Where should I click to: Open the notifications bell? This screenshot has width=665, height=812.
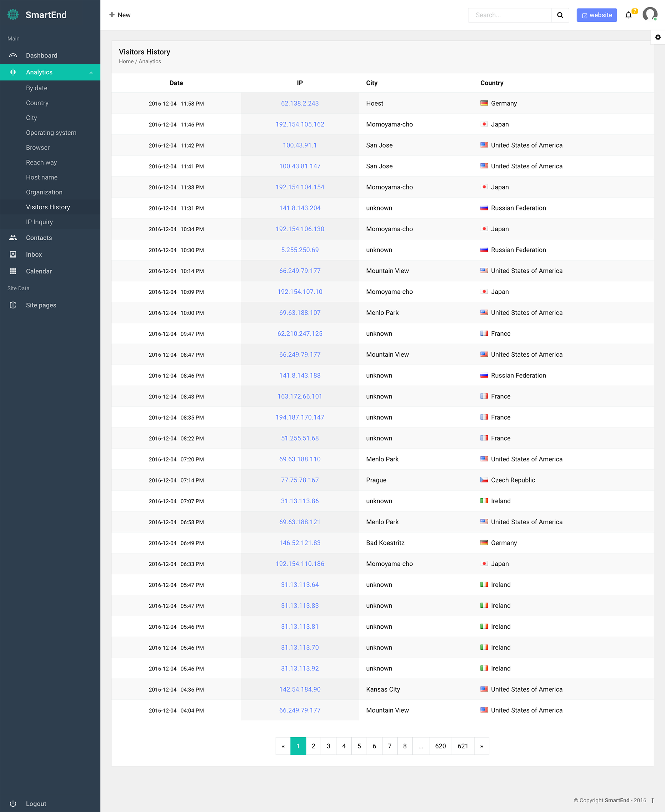pos(629,15)
